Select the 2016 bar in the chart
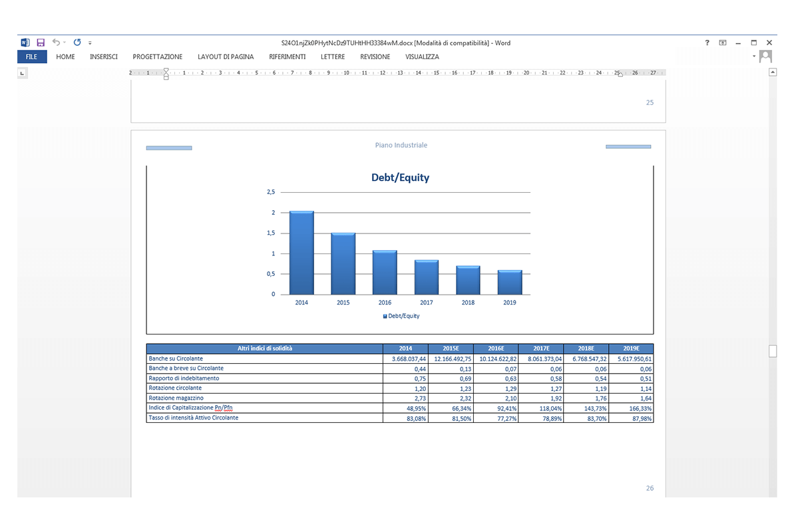The height and width of the screenshot is (532, 794). tap(385, 273)
